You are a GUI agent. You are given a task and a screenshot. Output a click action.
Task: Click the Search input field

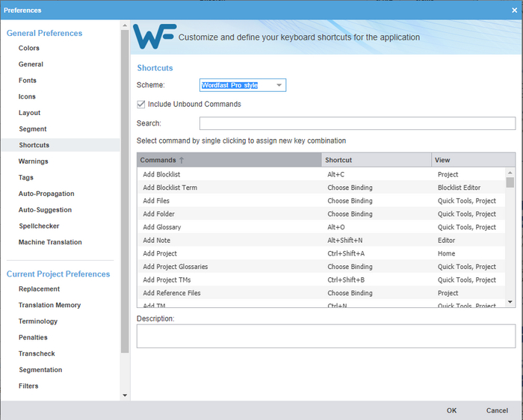[x=357, y=123]
